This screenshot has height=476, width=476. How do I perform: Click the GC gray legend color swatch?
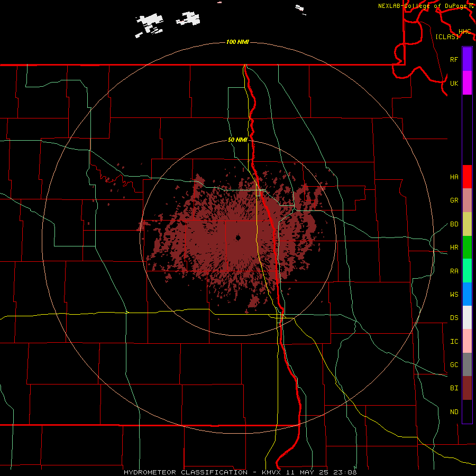click(467, 364)
